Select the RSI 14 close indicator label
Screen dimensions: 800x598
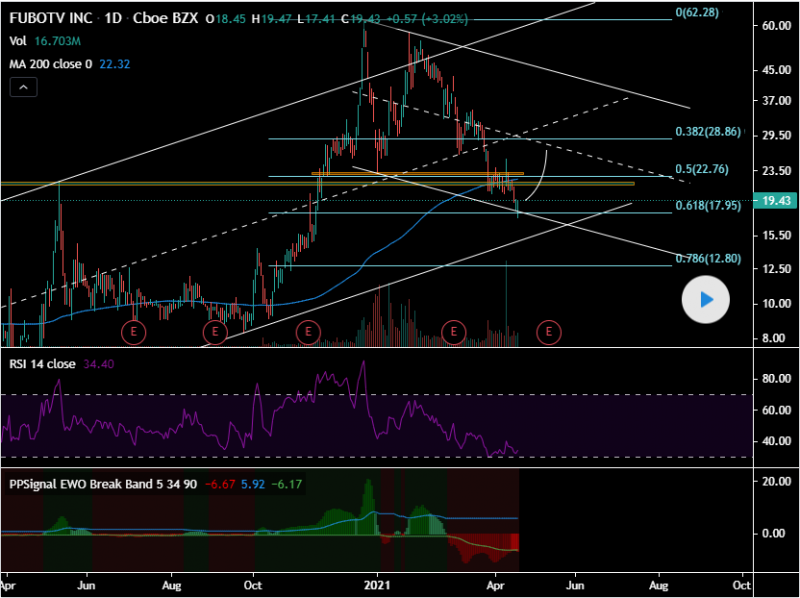[47, 363]
